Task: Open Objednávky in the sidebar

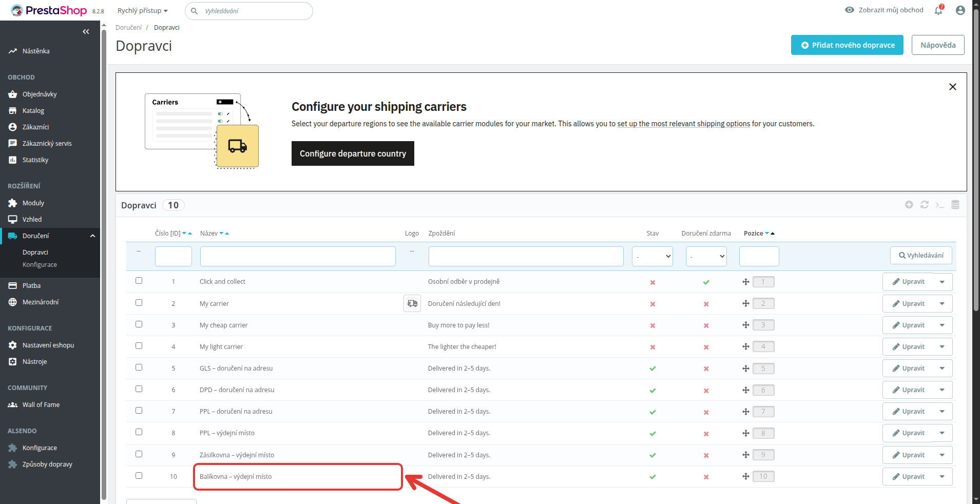Action: tap(40, 94)
